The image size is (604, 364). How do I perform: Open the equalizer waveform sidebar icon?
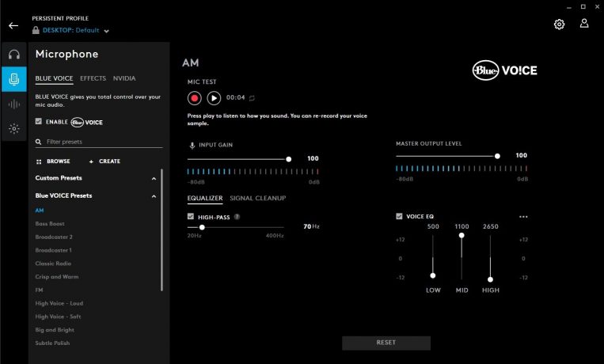[x=13, y=104]
